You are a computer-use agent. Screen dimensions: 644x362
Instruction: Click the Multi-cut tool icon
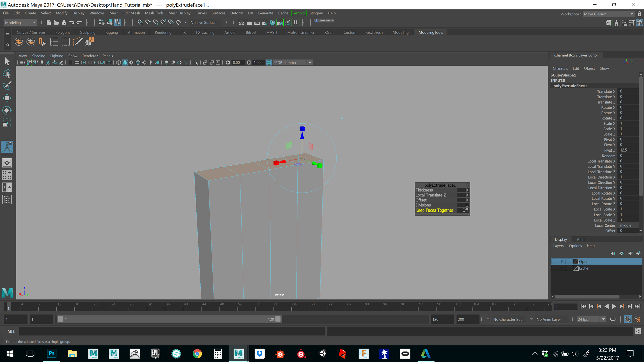[78, 41]
